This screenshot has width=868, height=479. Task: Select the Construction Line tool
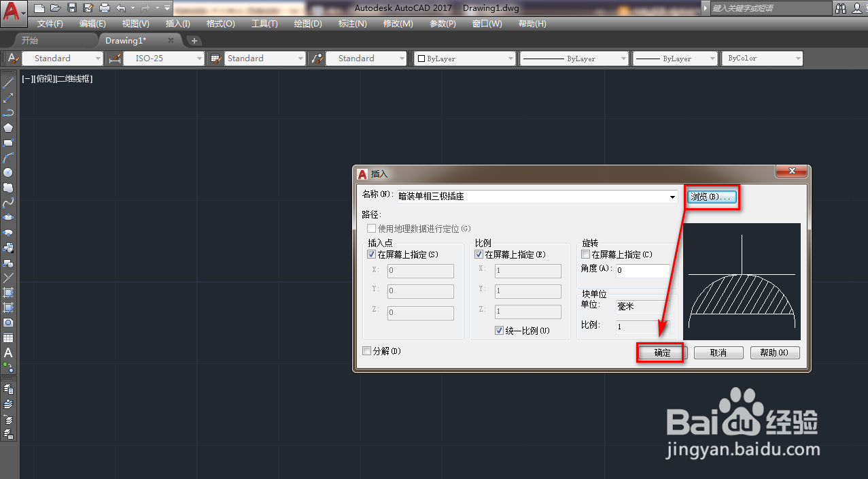pos(8,98)
